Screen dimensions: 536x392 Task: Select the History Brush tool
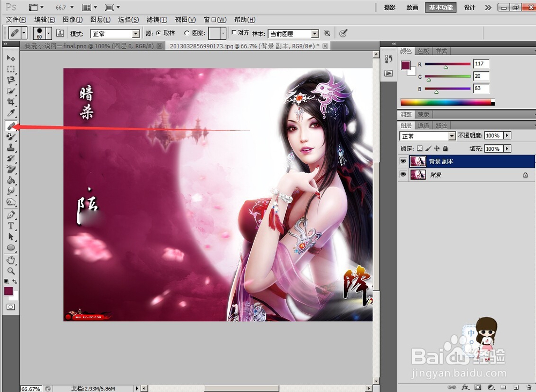pos(11,158)
